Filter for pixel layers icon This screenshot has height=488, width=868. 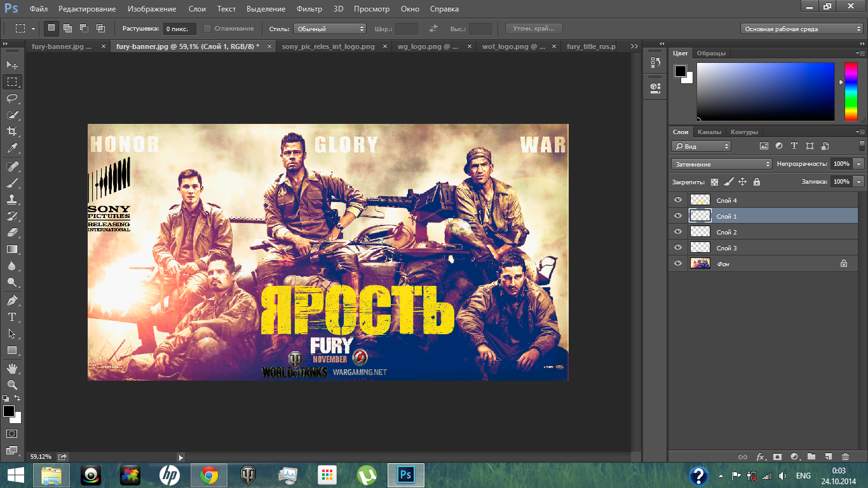click(764, 146)
